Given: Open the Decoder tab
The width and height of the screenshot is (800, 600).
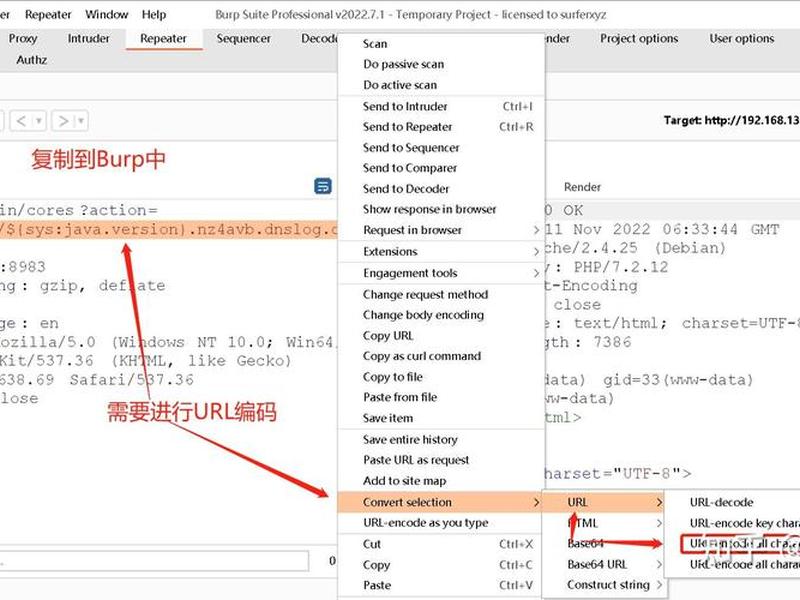Looking at the screenshot, I should (x=319, y=38).
